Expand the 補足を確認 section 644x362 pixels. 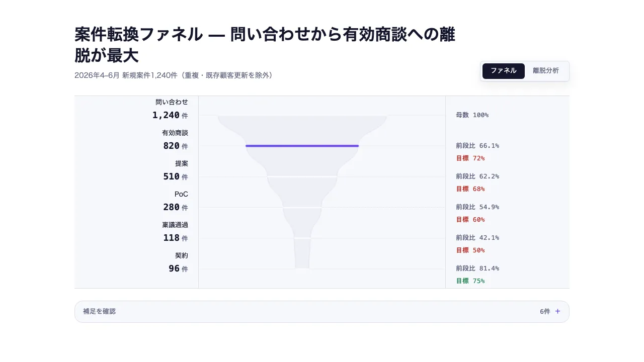[x=322, y=312]
